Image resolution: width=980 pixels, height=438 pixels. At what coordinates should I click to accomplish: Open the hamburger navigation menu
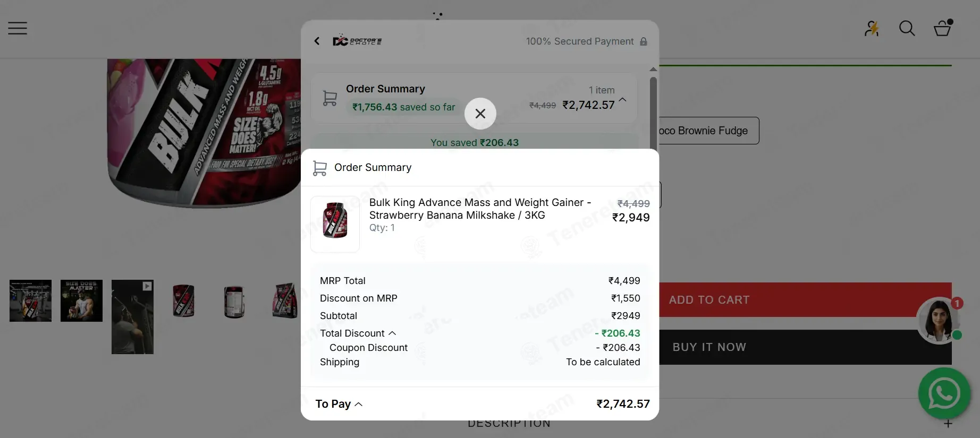(x=18, y=28)
